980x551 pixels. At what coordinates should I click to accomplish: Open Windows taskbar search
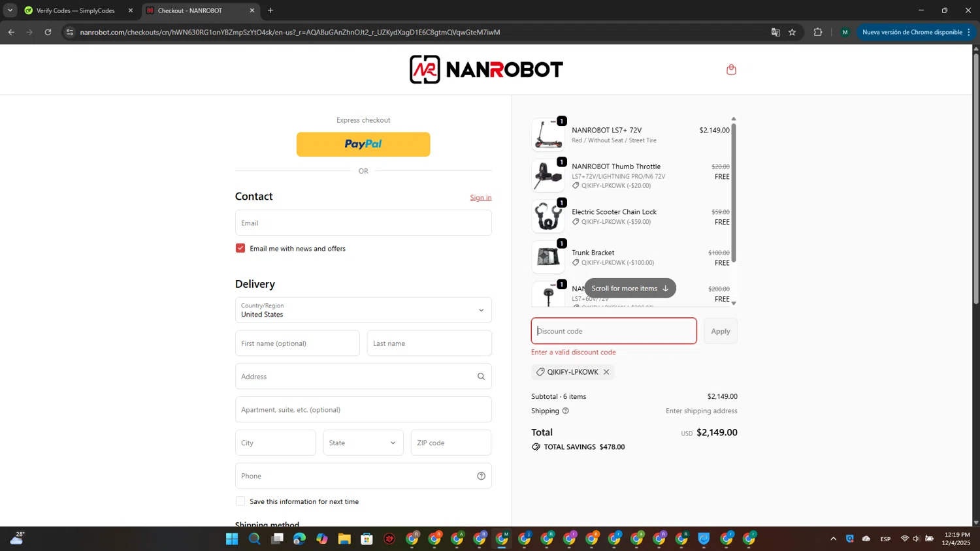pyautogui.click(x=254, y=539)
